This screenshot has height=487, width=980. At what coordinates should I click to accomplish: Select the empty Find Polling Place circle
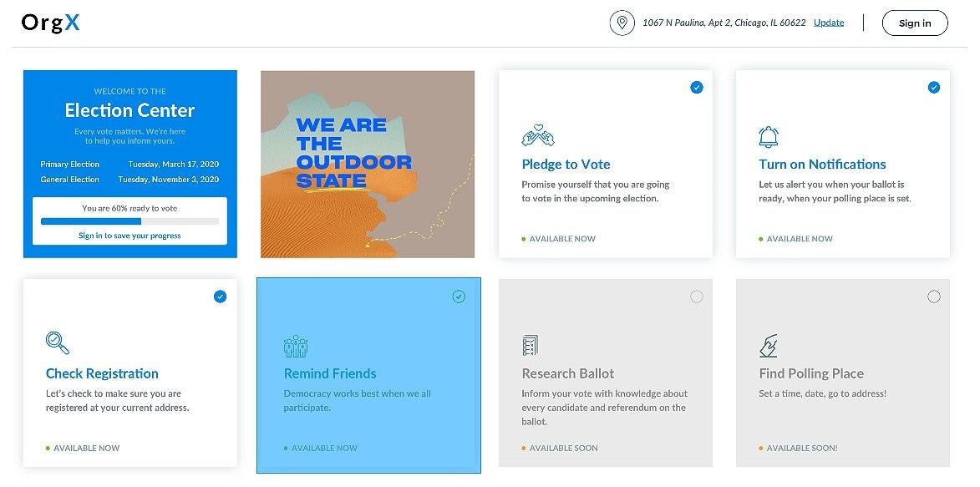click(x=934, y=297)
